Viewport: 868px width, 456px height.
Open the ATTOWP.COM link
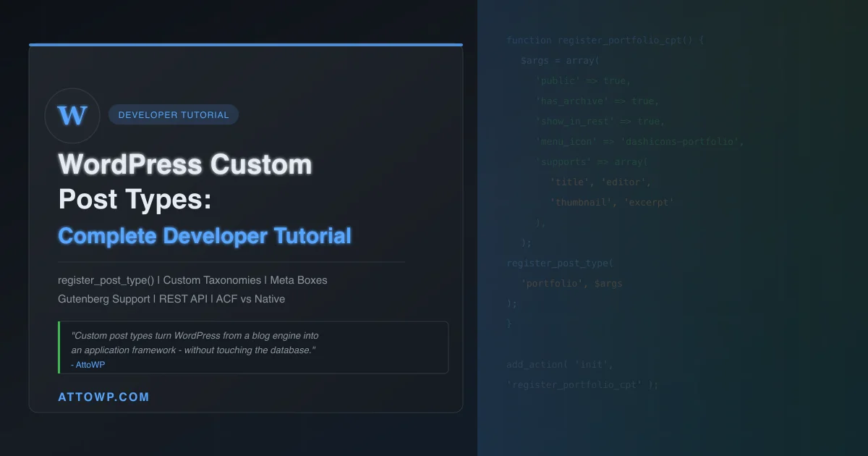pyautogui.click(x=103, y=397)
